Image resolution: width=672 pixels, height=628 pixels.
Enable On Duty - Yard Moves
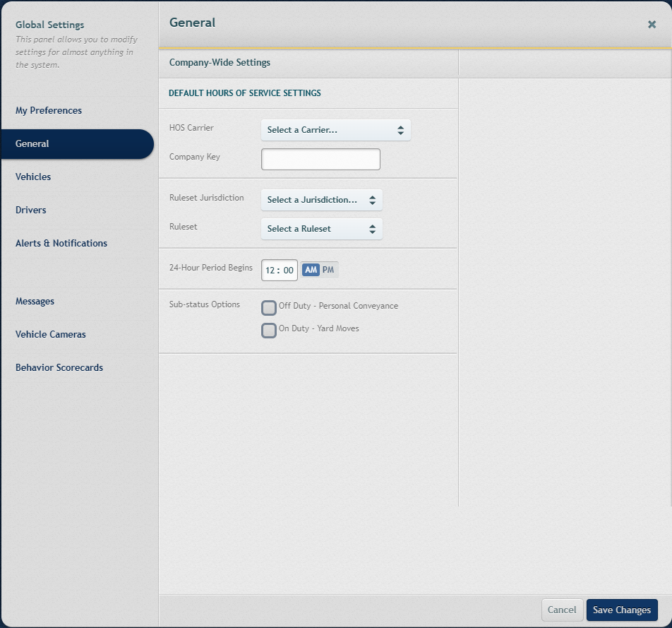click(x=268, y=330)
